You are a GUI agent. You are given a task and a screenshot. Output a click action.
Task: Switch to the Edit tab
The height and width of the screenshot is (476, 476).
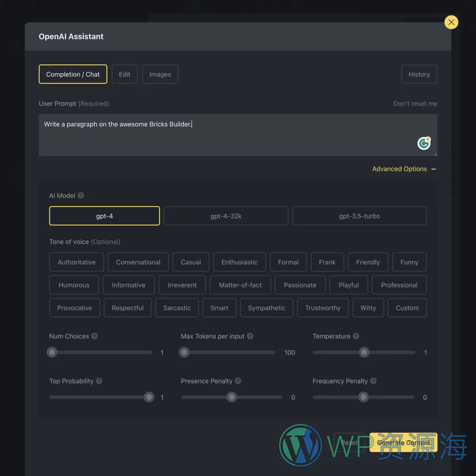[x=125, y=74]
